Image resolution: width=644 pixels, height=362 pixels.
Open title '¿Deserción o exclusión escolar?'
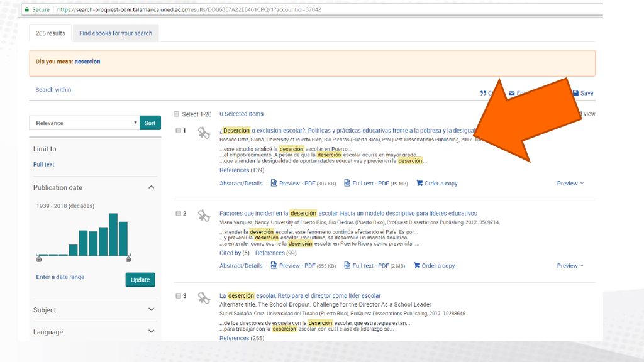tap(347, 131)
